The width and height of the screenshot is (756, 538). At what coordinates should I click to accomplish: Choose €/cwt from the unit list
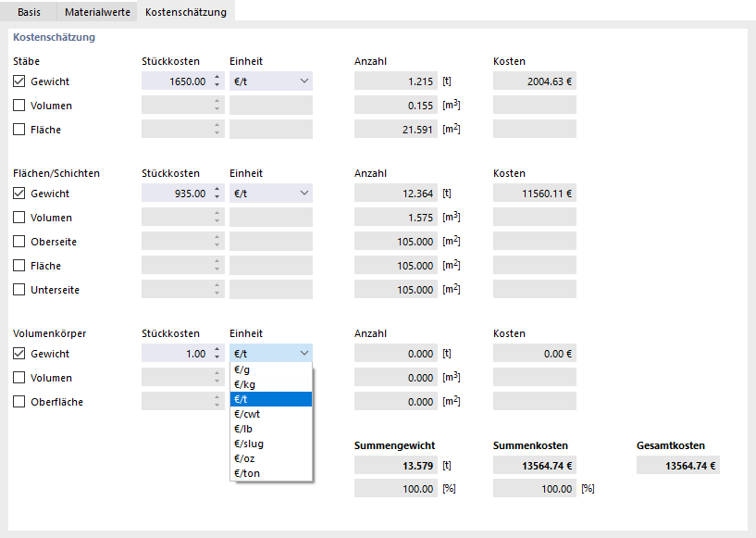(x=271, y=414)
